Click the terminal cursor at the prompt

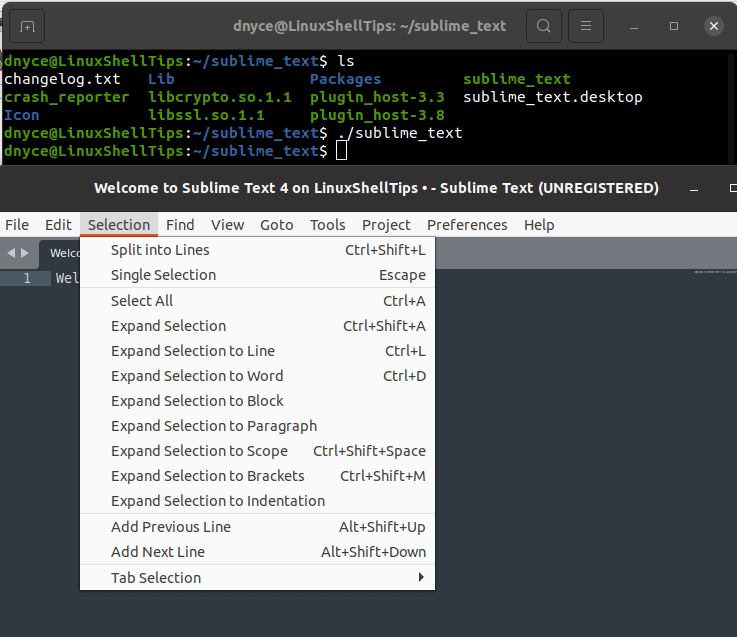coord(342,151)
